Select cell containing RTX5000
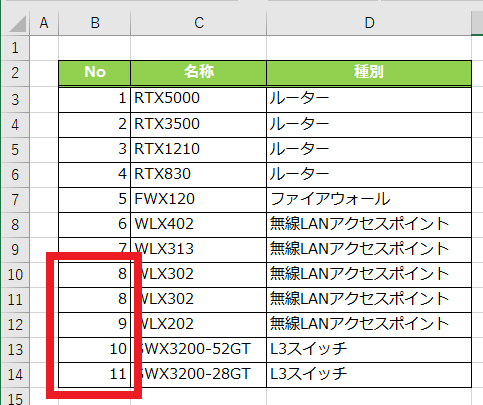This screenshot has width=483, height=405. pos(199,100)
